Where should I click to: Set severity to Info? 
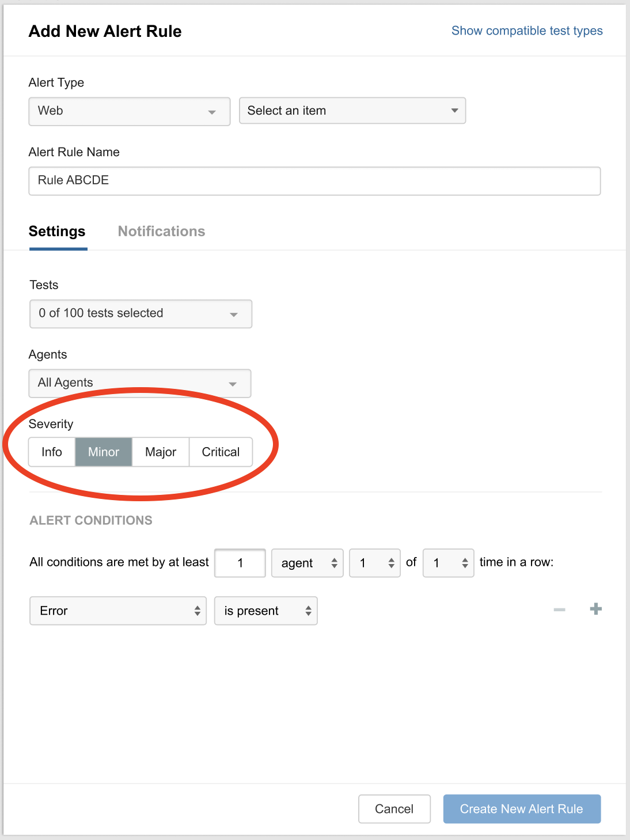click(x=52, y=452)
